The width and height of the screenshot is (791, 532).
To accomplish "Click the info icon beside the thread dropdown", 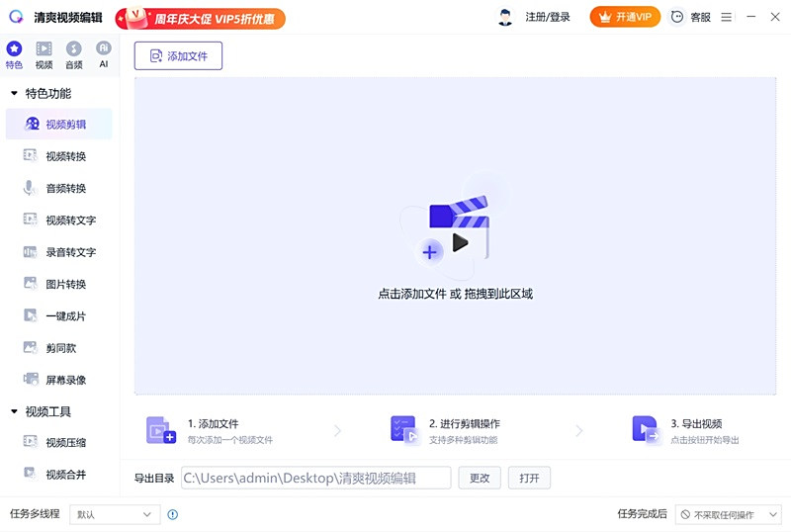I will (173, 514).
